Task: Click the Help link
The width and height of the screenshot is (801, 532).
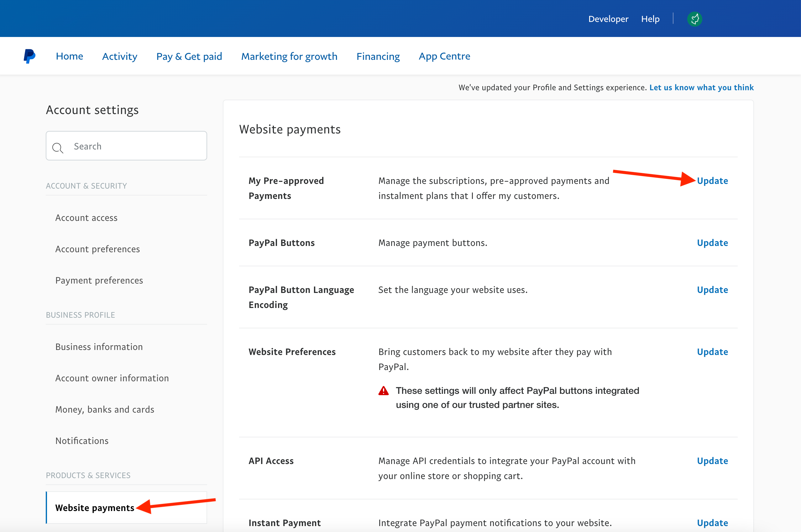Action: click(x=650, y=19)
